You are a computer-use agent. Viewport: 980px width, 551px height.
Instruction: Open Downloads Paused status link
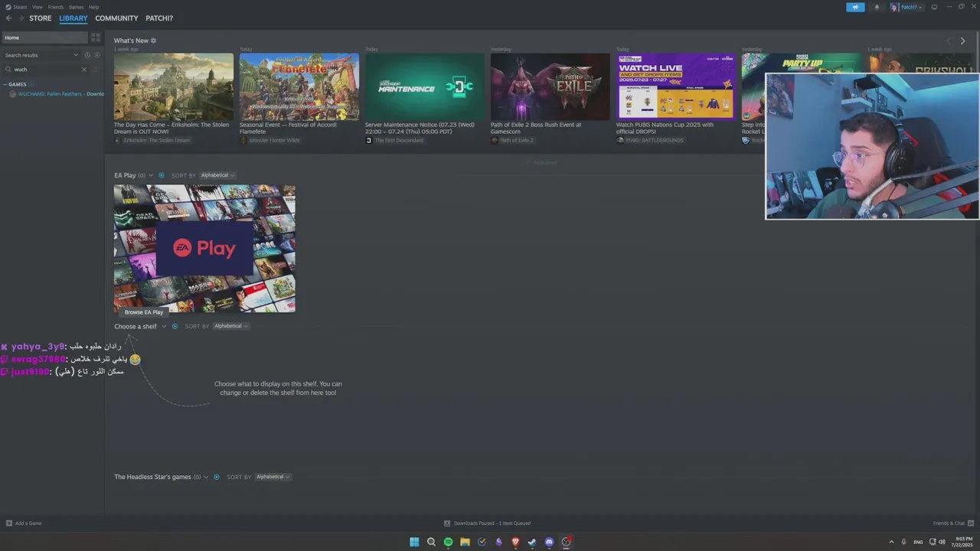tap(492, 523)
